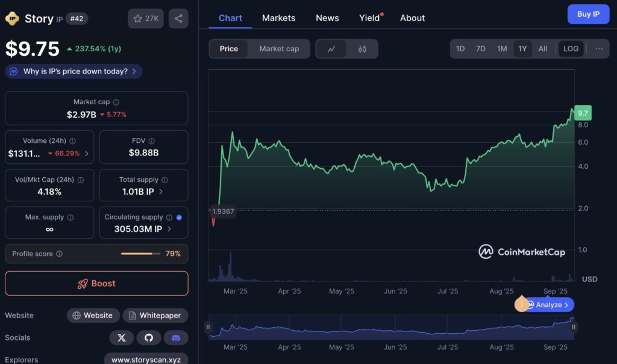Open the Discord social icon
The image size is (617, 364).
tap(176, 337)
